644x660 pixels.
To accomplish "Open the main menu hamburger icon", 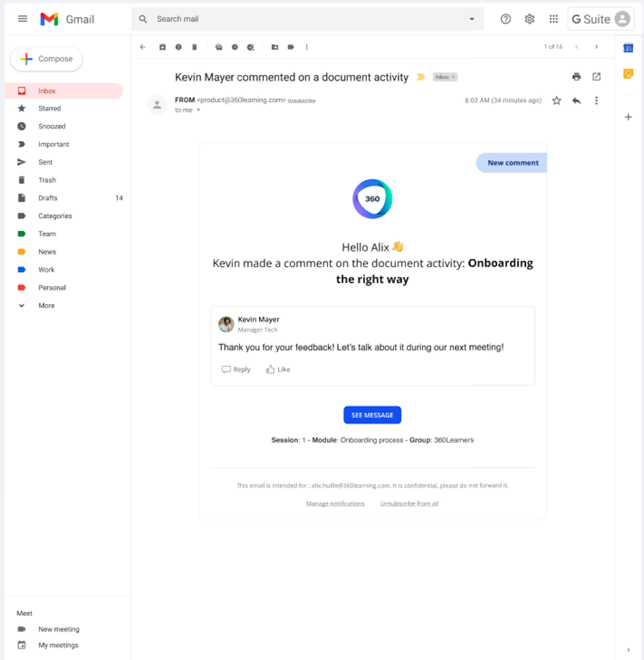I will [22, 19].
